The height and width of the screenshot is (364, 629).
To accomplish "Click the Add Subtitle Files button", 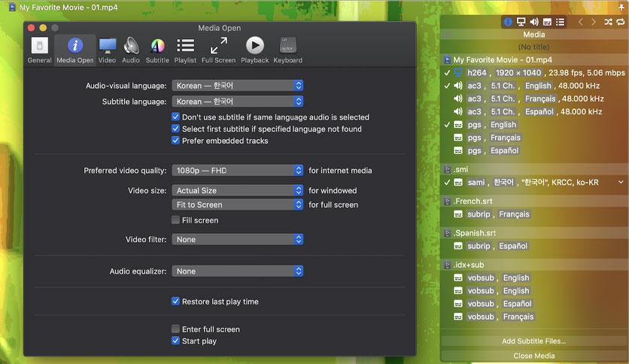I will (533, 341).
